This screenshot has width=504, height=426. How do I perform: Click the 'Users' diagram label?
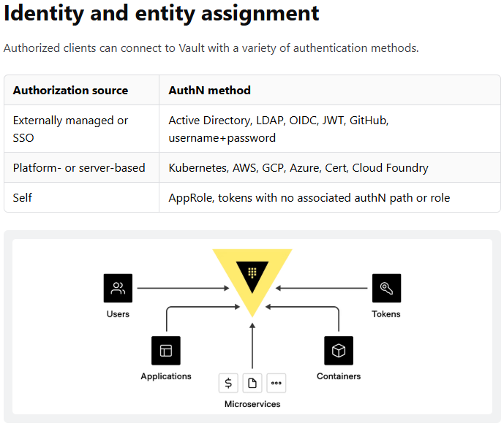coord(118,314)
